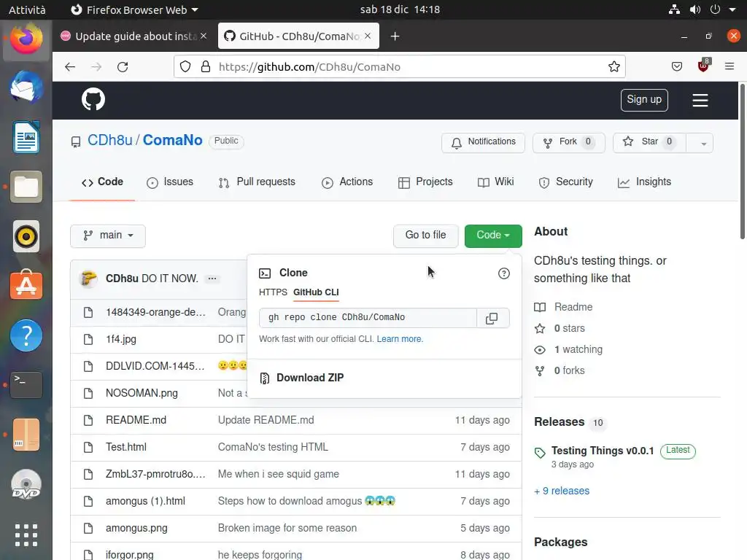
Task: Copy the gh repo clone command
Action: (492, 318)
